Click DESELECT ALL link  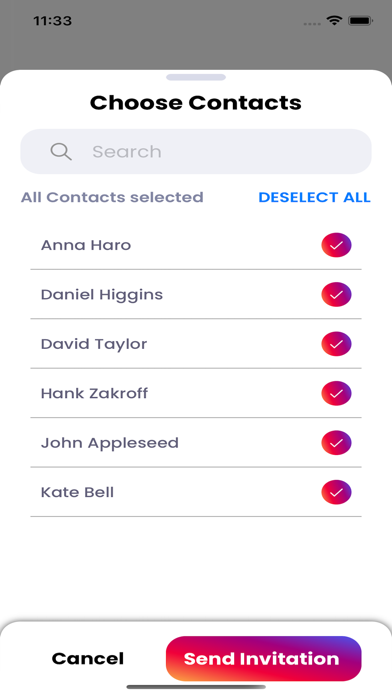tap(314, 197)
